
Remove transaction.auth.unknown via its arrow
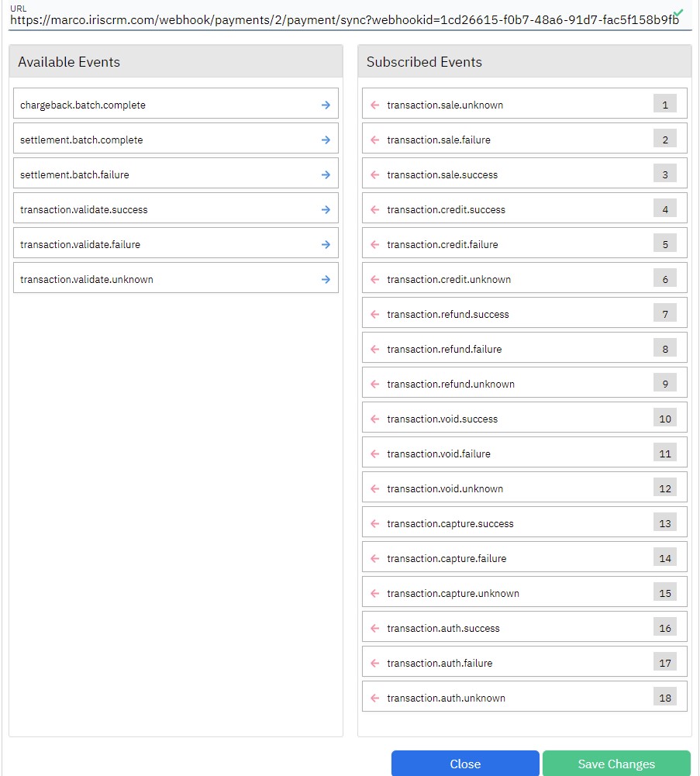click(375, 697)
